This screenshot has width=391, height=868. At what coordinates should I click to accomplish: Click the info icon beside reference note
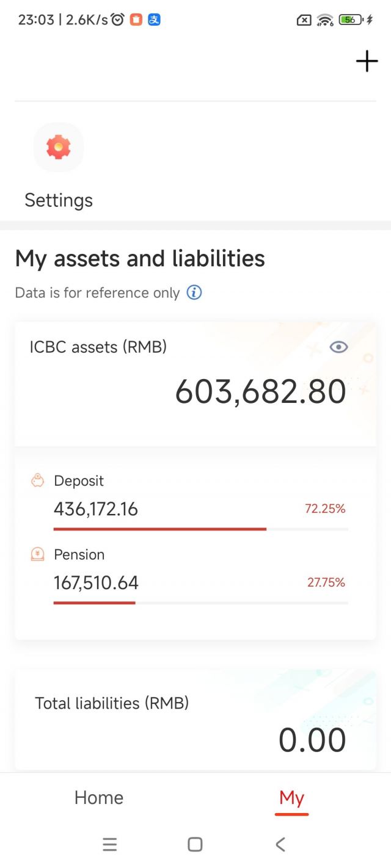[x=194, y=292]
